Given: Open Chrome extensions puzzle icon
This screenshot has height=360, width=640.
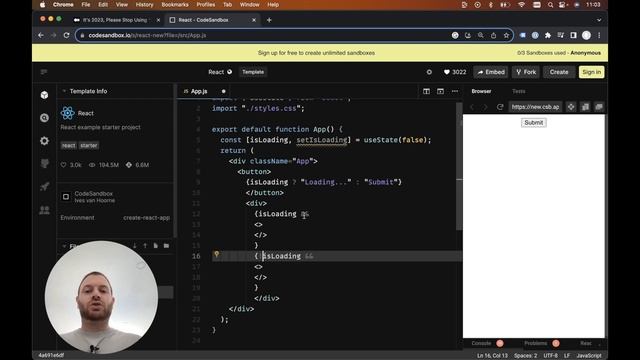Looking at the screenshot, I should (x=548, y=36).
